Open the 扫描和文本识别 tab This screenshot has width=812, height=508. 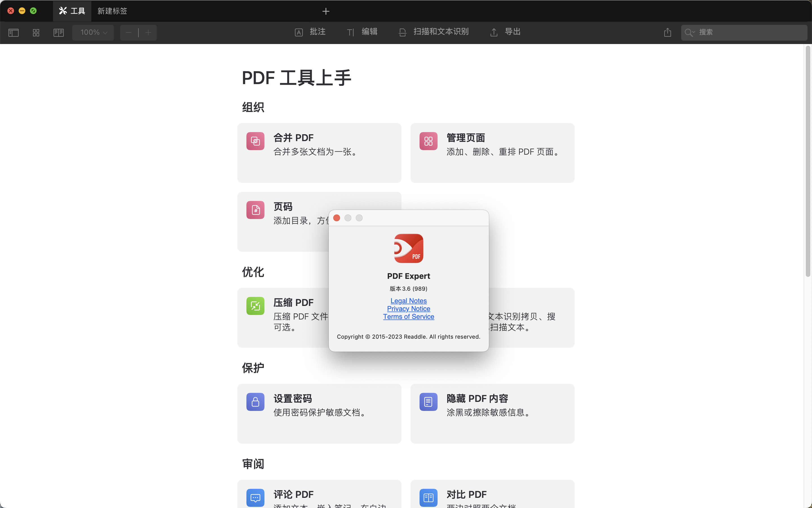(434, 32)
